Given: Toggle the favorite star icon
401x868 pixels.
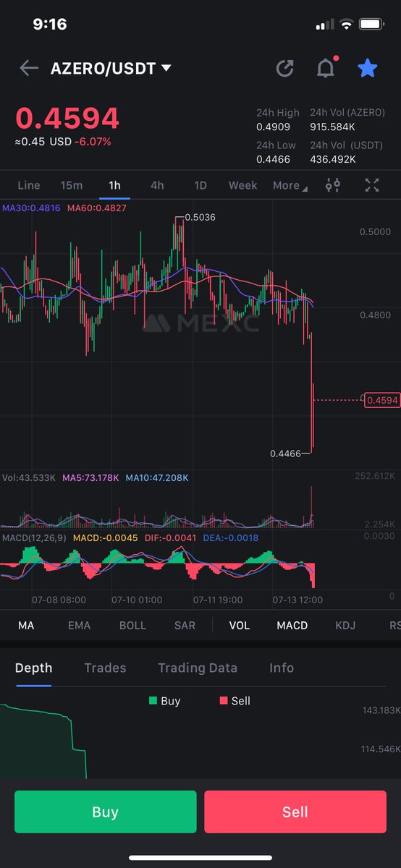Looking at the screenshot, I should (368, 68).
